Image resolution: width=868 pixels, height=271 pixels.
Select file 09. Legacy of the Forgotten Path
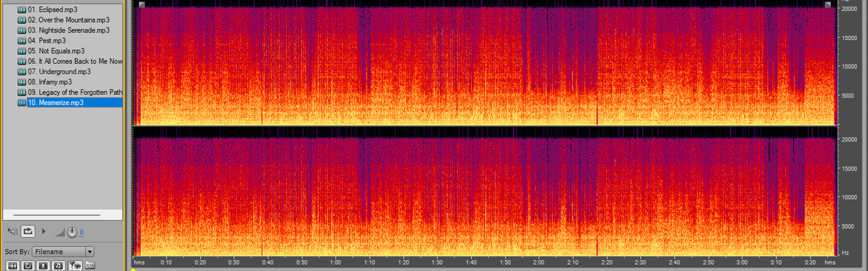click(75, 92)
